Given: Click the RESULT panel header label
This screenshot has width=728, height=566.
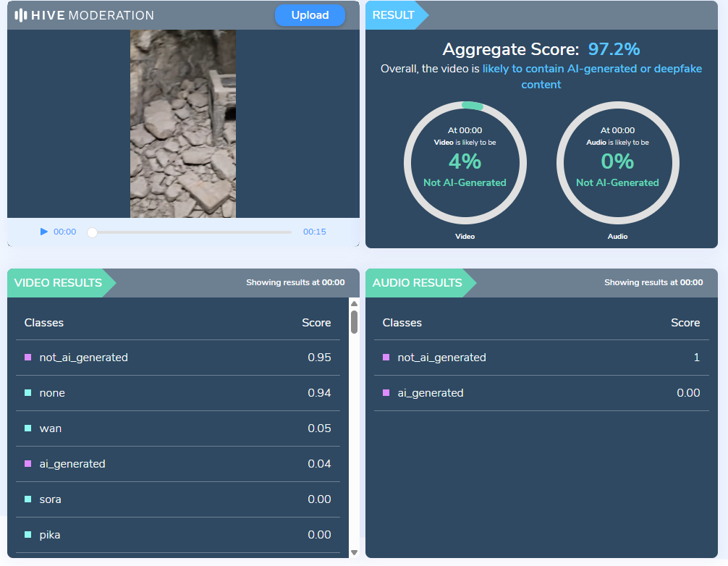Looking at the screenshot, I should point(394,15).
